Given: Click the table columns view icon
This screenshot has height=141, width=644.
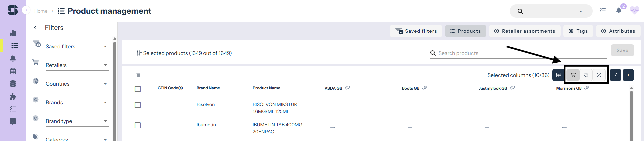Looking at the screenshot, I should point(559,75).
